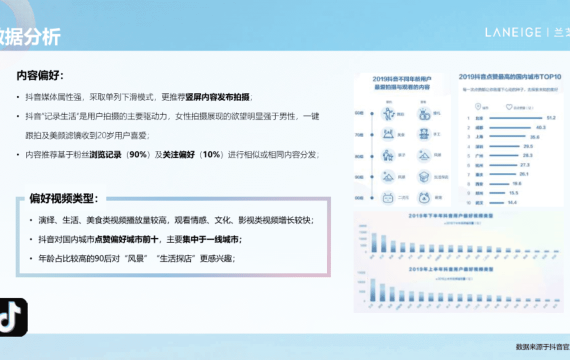Click the bold text 竖屏内容发布拍摄
This screenshot has width=570, height=360.
[217, 97]
